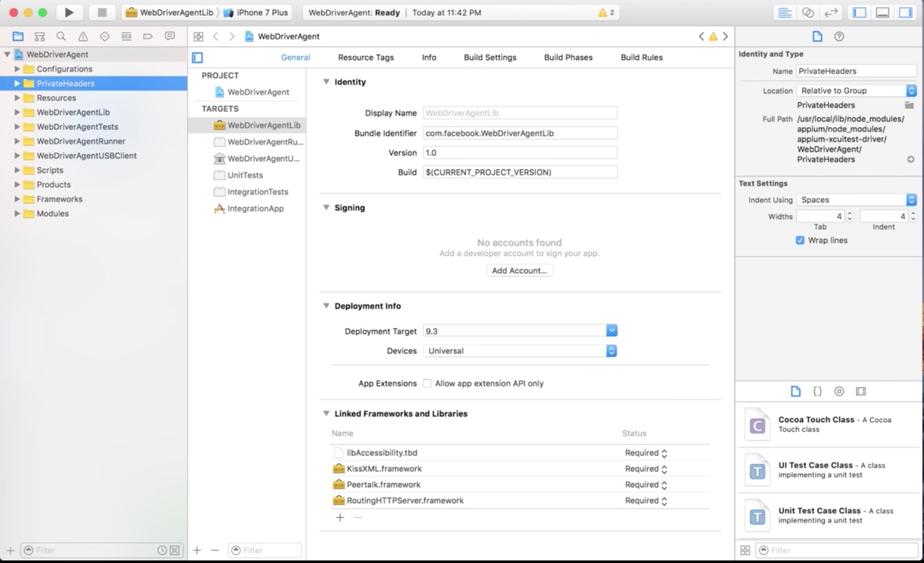Switch to the Info tab

pos(429,57)
